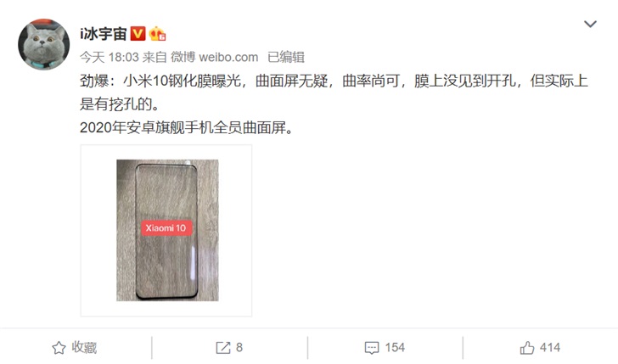Click the line 2020年安卓旗舰手机全员曲面屏
The width and height of the screenshot is (618, 364).
(187, 127)
